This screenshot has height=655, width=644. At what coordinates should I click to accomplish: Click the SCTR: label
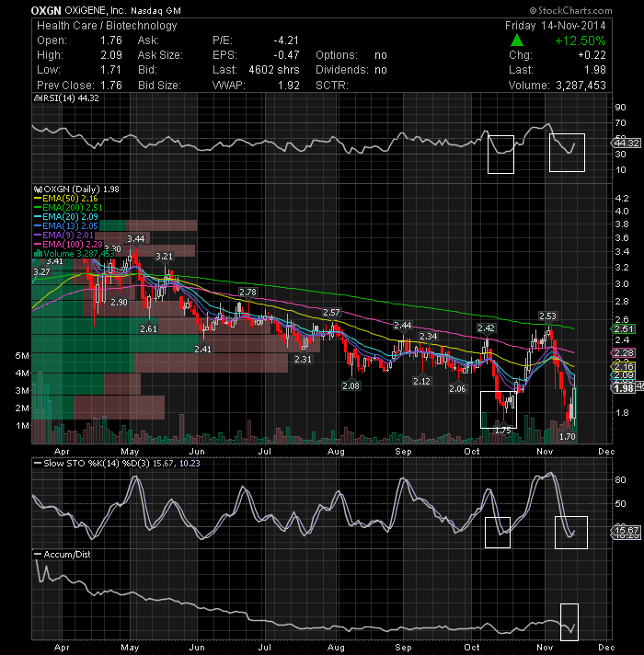tap(332, 86)
